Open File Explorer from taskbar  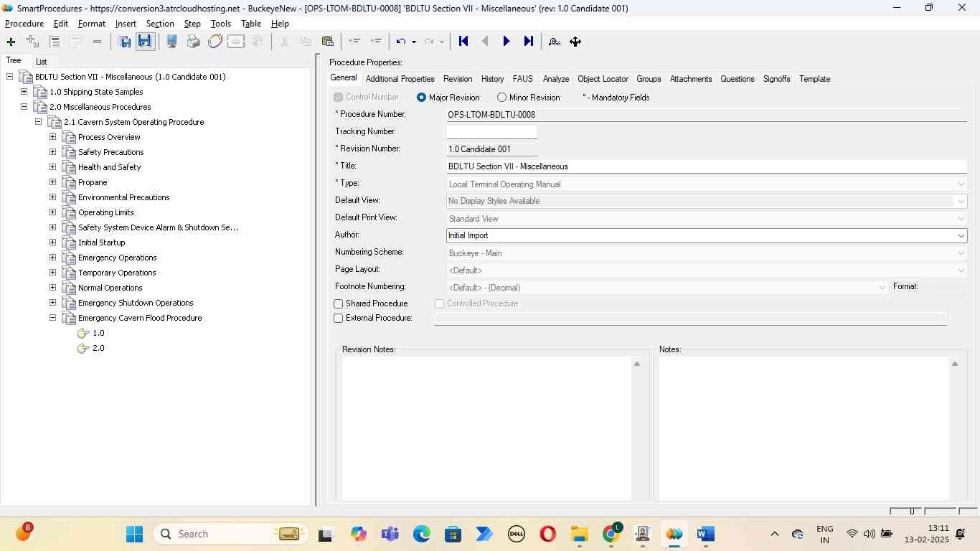[579, 534]
